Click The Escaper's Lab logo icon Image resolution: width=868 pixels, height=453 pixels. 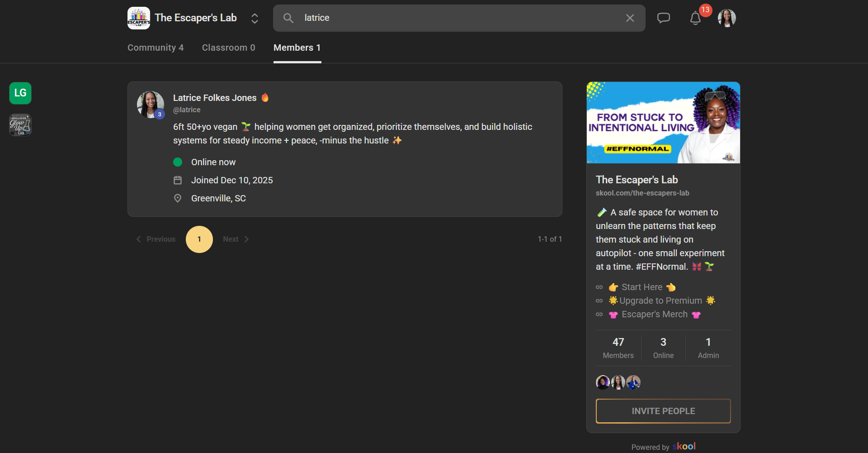pos(139,18)
